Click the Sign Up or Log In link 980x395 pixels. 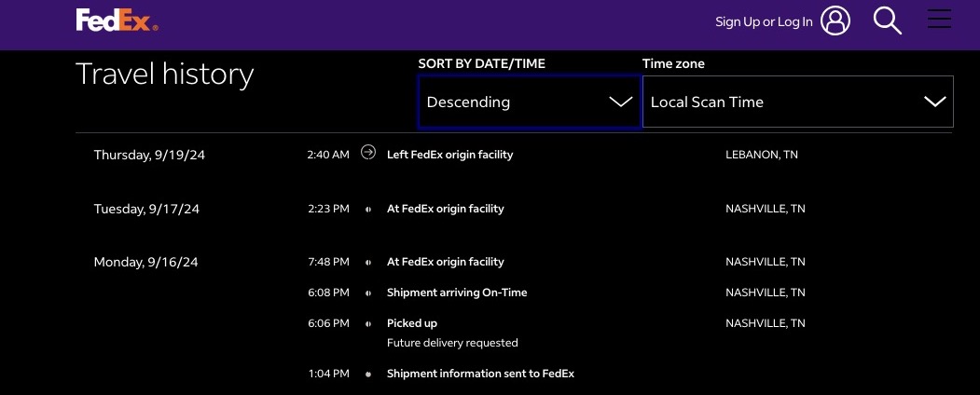pos(764,21)
